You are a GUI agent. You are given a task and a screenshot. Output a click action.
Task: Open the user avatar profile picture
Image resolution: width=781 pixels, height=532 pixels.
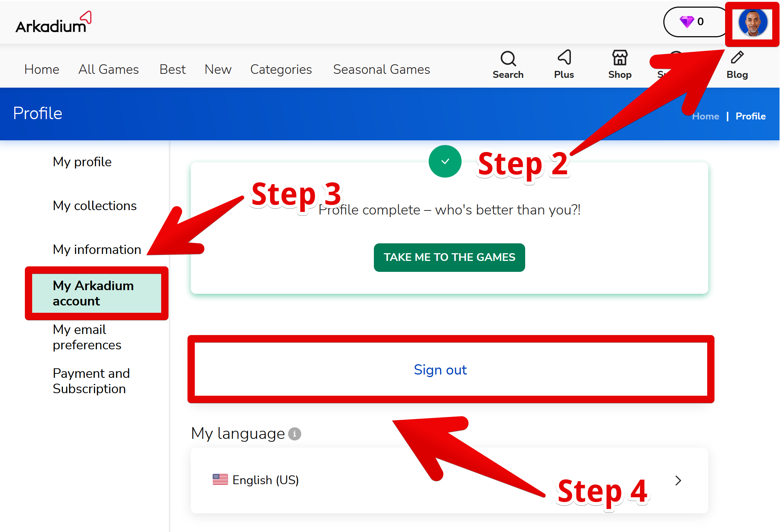coord(752,23)
